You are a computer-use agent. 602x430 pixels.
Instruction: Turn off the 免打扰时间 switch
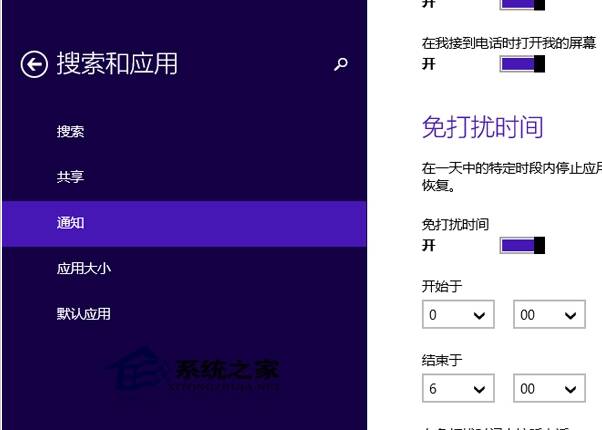(522, 245)
